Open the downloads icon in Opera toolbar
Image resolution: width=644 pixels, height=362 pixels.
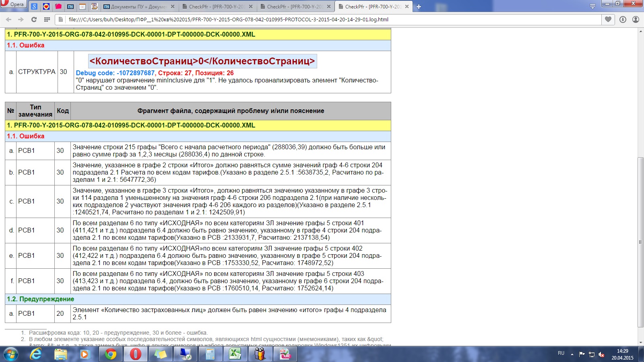(x=623, y=19)
